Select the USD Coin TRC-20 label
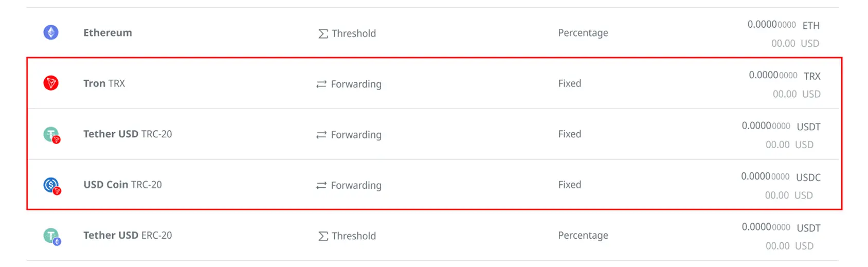 [122, 185]
